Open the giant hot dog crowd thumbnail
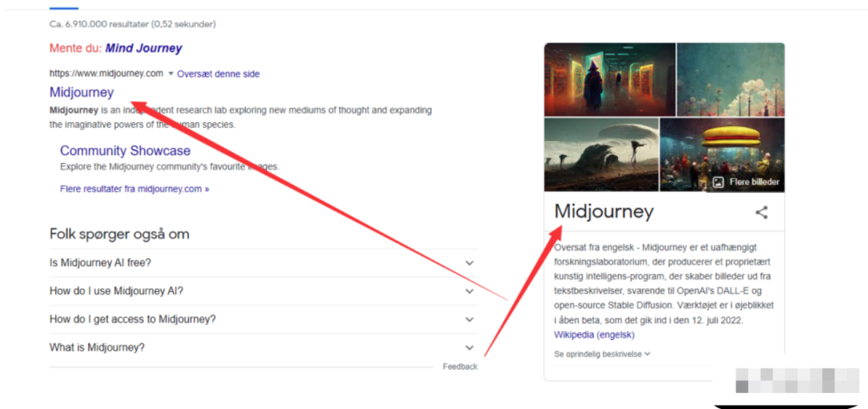 click(723, 154)
